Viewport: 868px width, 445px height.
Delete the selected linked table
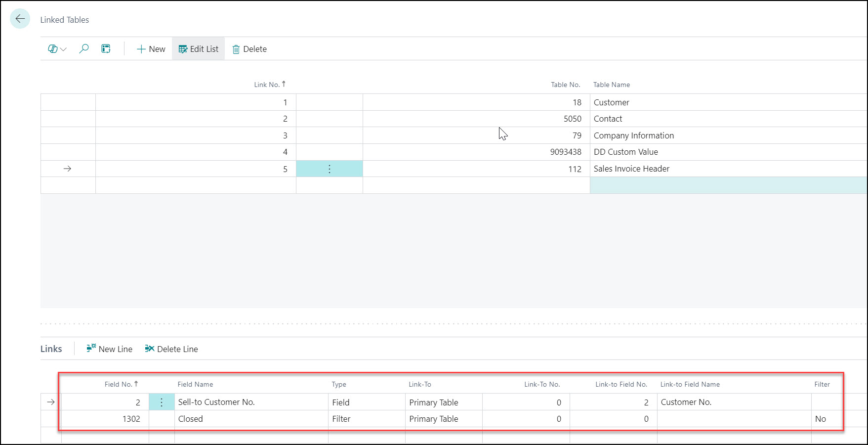point(249,49)
